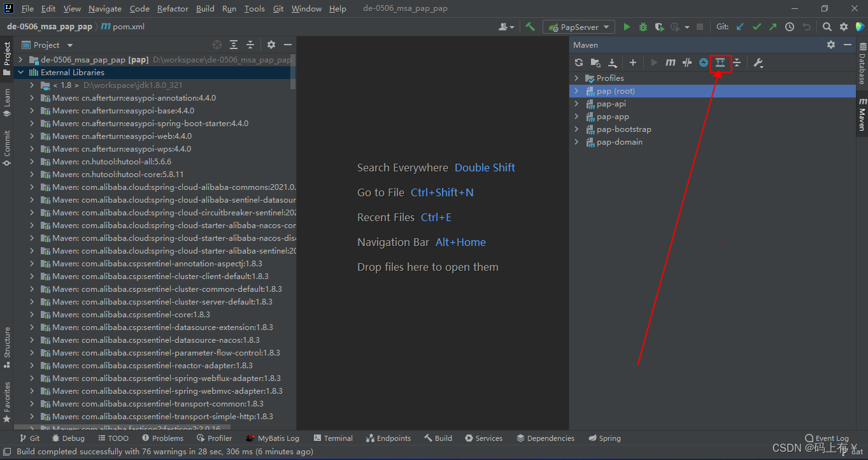868x460 pixels.
Task: Debug PapServer with bug icon
Action: point(643,27)
